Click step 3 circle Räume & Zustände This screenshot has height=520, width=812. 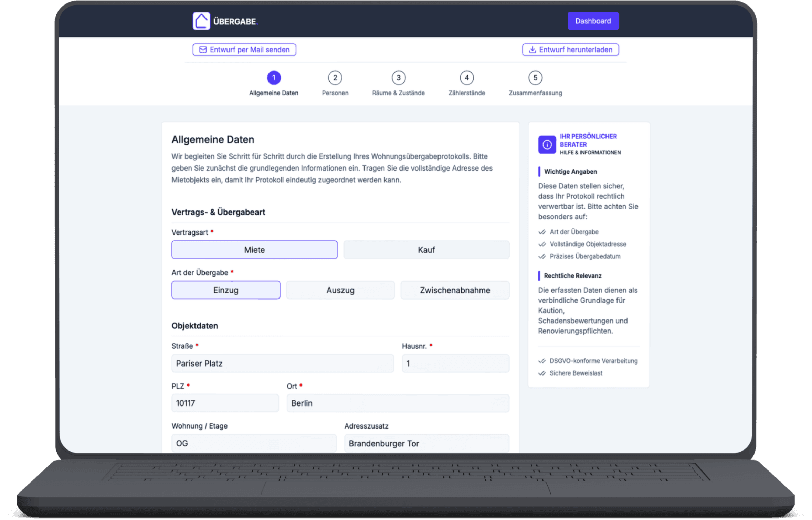pyautogui.click(x=398, y=78)
